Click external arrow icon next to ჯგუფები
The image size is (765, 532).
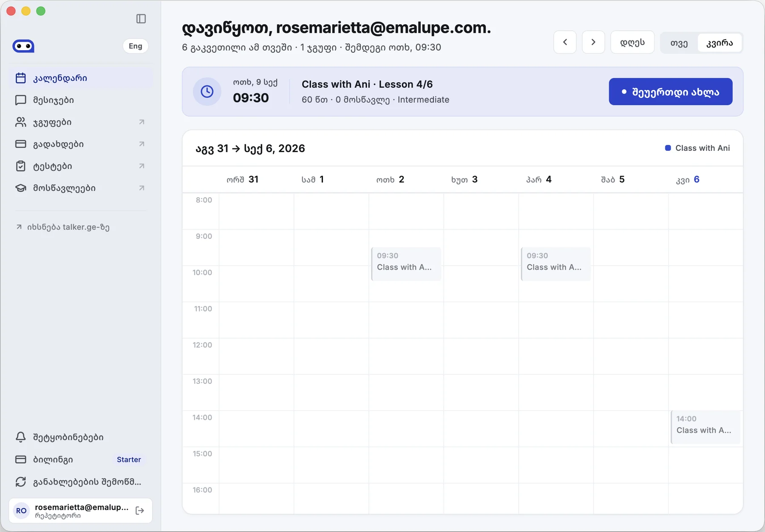click(142, 122)
